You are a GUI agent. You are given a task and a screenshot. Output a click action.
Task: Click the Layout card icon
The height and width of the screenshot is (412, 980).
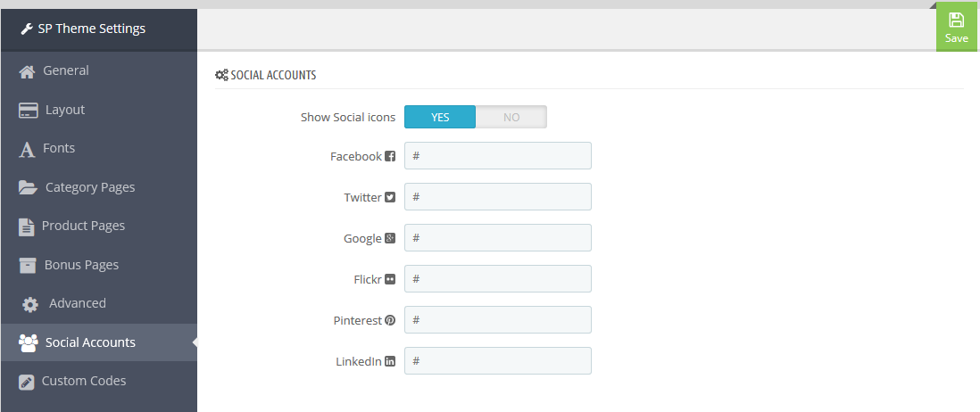(x=29, y=111)
